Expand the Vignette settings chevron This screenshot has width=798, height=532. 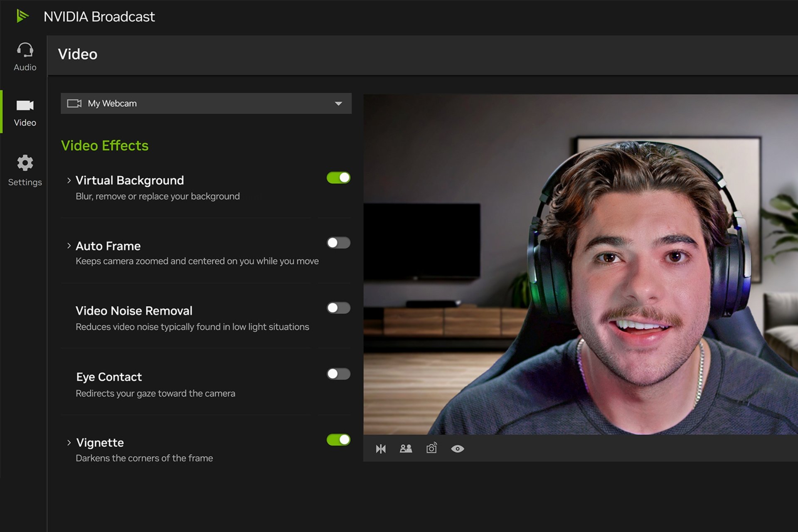(x=69, y=443)
